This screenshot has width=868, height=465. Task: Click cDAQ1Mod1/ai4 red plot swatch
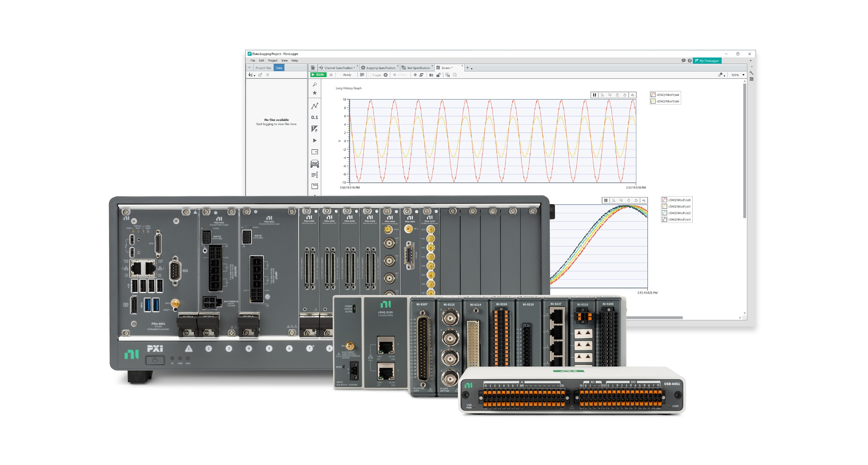tap(653, 95)
